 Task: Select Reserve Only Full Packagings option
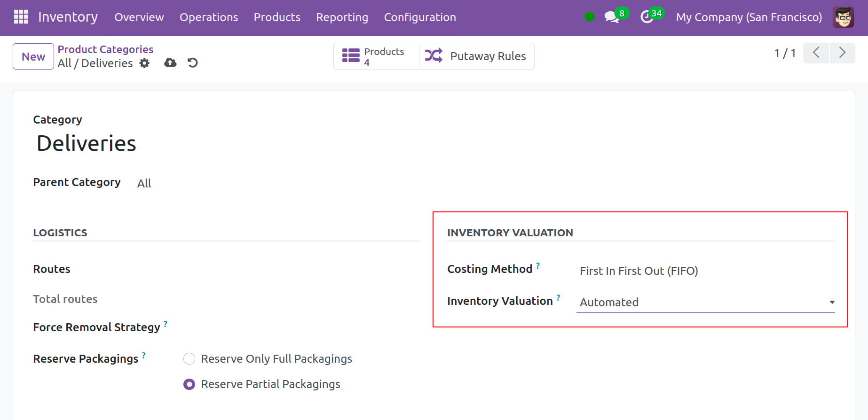point(189,359)
